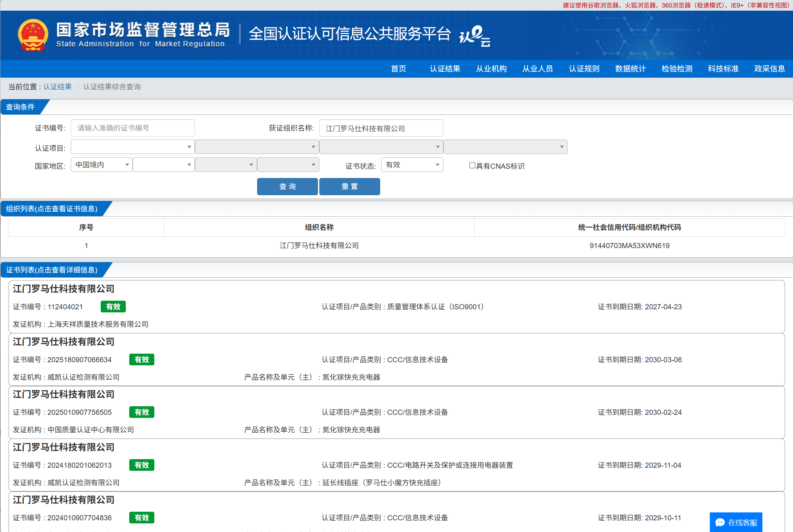
Task: Click issuer 中国质量认证中心有限公司
Action: pos(90,430)
